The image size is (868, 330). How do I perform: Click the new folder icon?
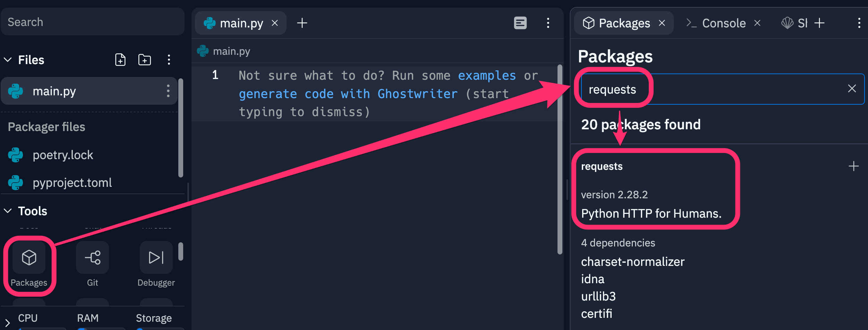[144, 60]
